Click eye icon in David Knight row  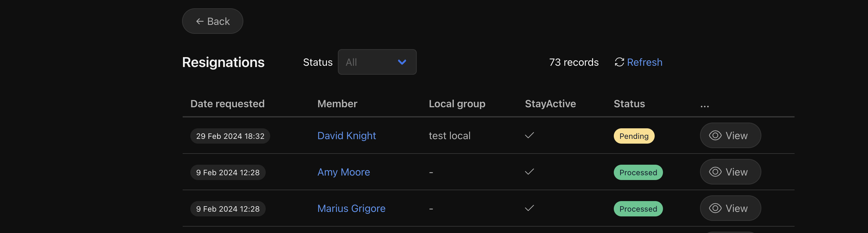point(715,135)
